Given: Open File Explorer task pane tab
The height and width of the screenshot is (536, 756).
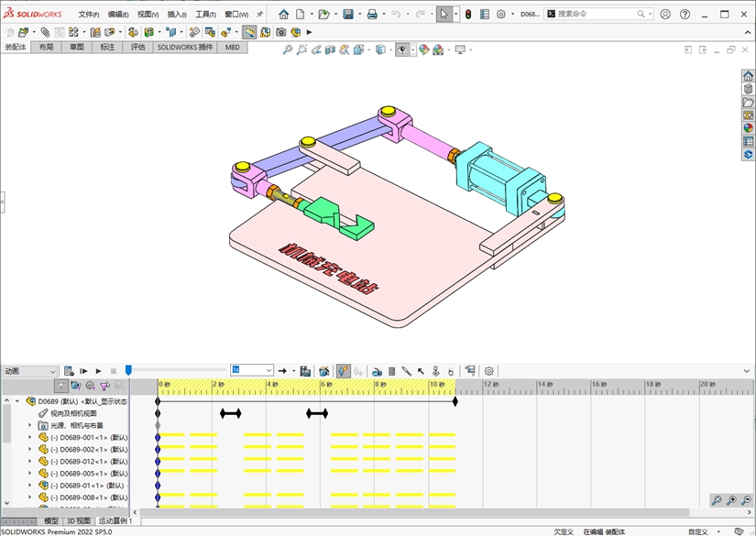Looking at the screenshot, I should click(x=748, y=103).
